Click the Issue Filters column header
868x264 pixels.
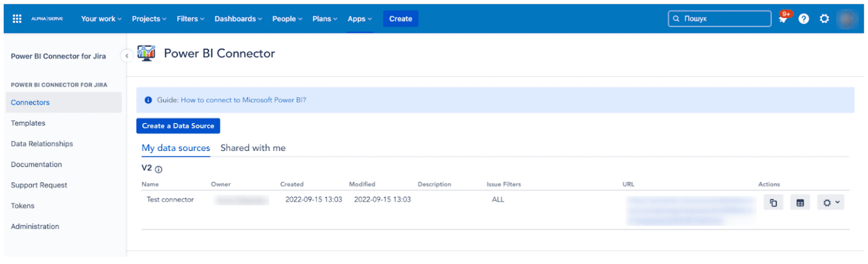click(504, 184)
